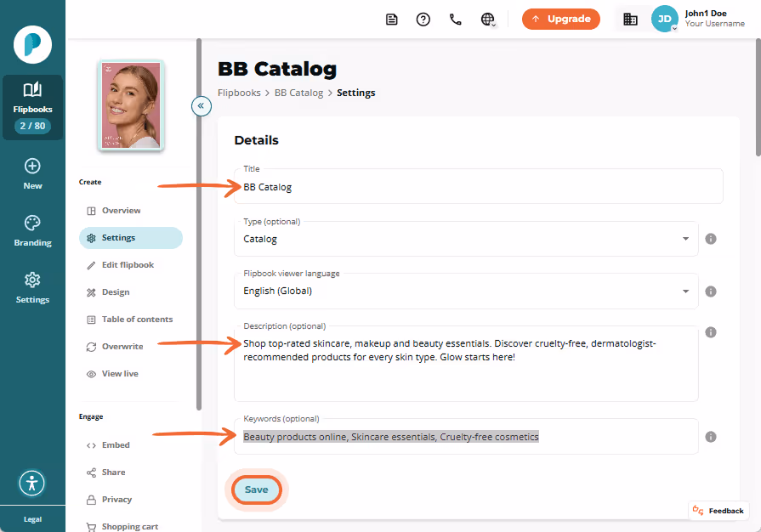Click the Flipbooks breadcrumb link
The height and width of the screenshot is (532, 761).
coord(239,93)
